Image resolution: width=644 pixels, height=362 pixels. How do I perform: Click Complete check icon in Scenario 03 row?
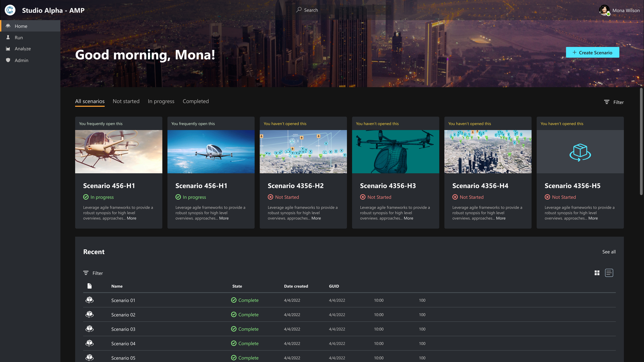234,329
